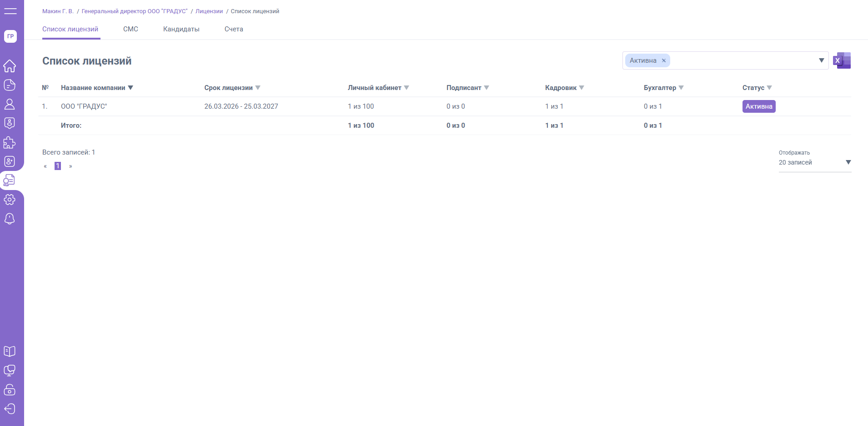Viewport: 868px width, 426px height.
Task: Switch to the 'Кандидаты' tab
Action: [x=181, y=29]
